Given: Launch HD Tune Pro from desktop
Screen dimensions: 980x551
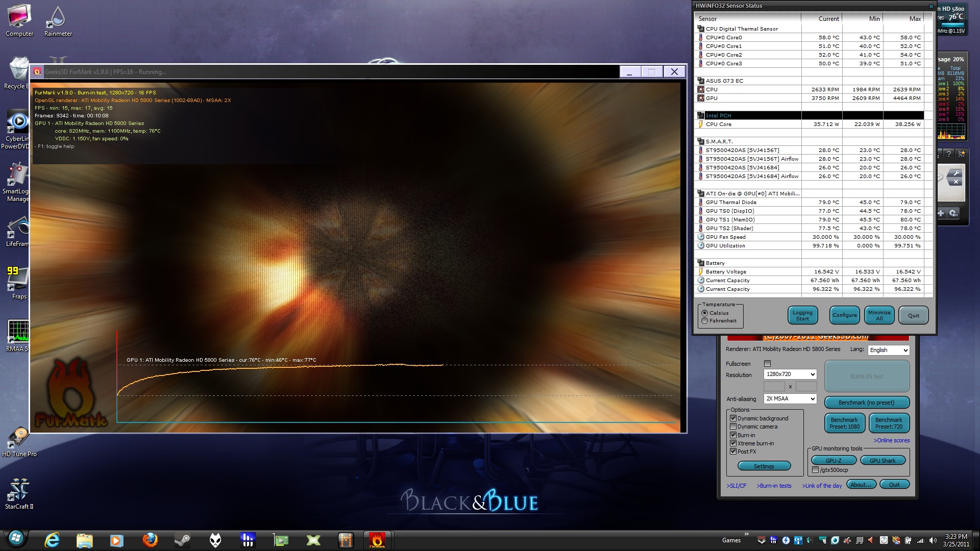Looking at the screenshot, I should point(19,441).
